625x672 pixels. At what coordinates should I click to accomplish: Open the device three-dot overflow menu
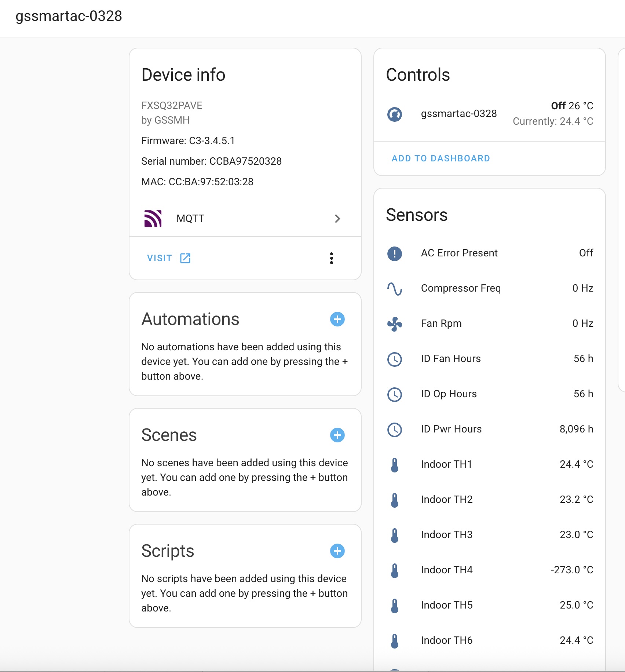(x=332, y=258)
